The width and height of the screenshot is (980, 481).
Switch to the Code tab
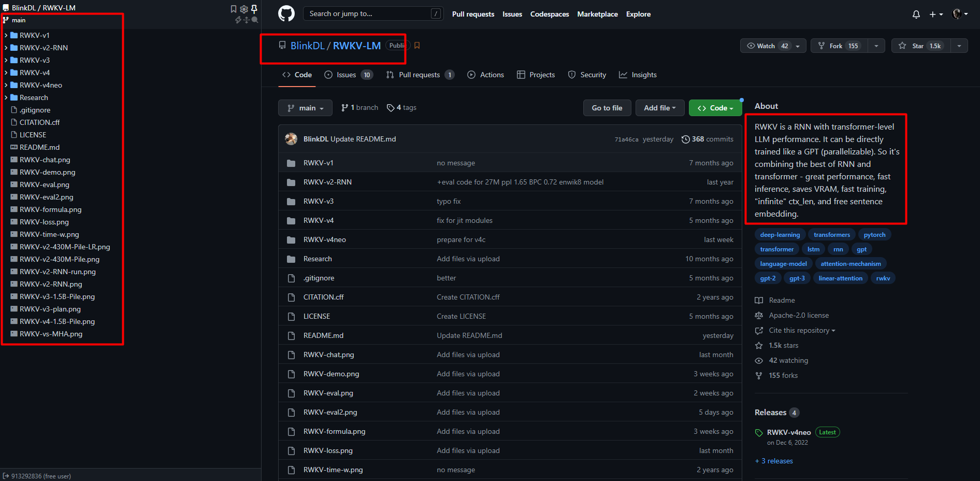point(297,75)
